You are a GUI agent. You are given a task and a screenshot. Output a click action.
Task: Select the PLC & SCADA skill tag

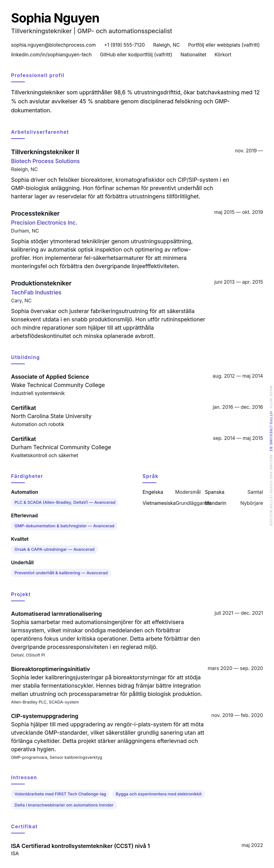65,502
